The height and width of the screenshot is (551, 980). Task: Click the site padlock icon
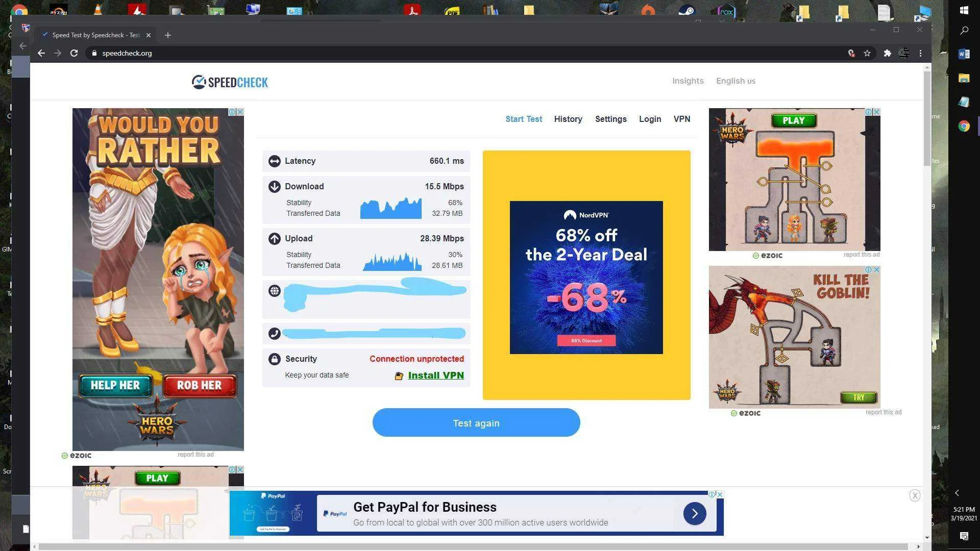pos(94,53)
